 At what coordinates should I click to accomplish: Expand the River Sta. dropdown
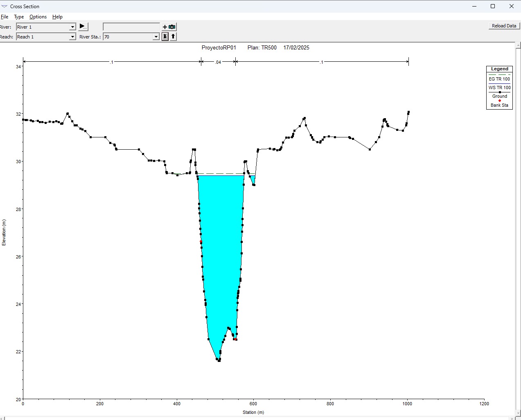pyautogui.click(x=156, y=37)
